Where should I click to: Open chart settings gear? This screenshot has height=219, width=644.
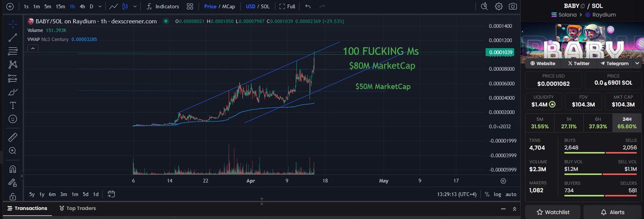499,6
